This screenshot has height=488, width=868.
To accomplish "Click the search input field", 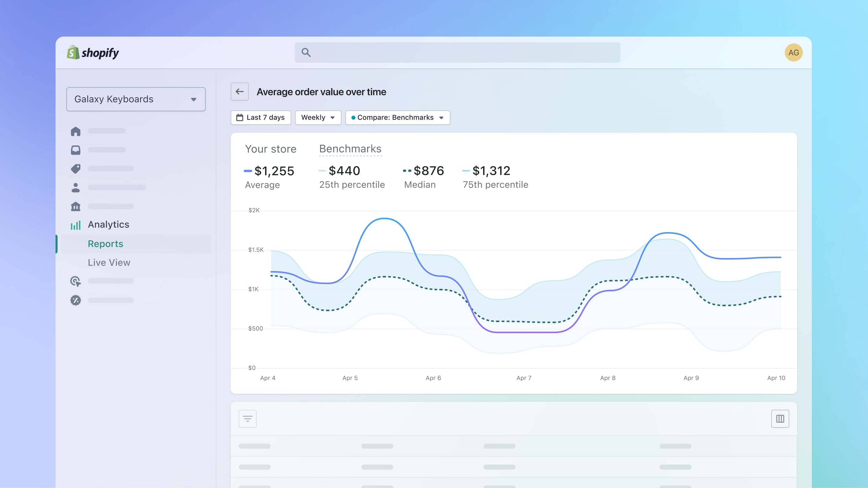I will point(457,52).
